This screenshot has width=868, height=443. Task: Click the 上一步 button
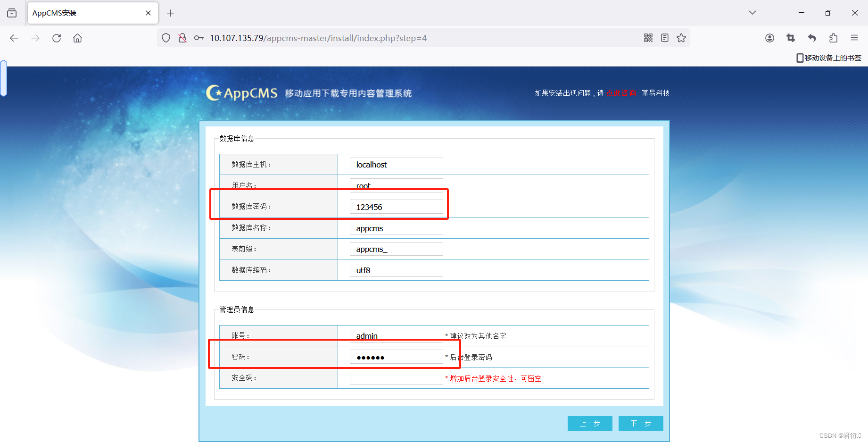pos(590,423)
